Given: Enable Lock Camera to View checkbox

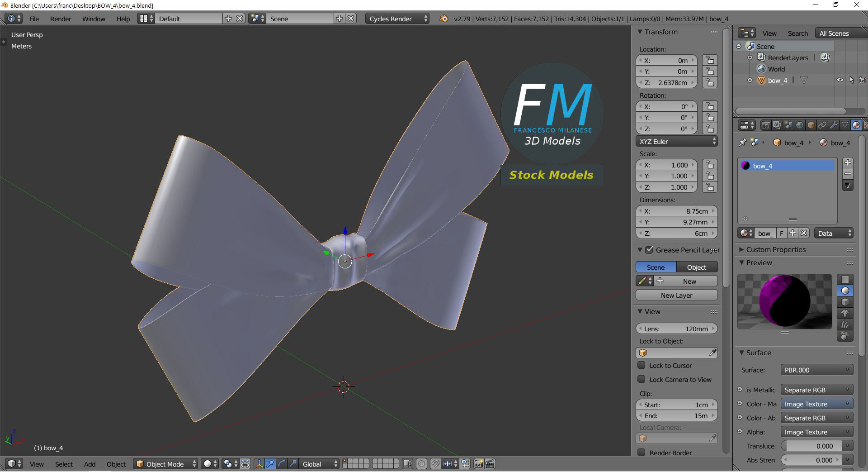Looking at the screenshot, I should pyautogui.click(x=642, y=379).
